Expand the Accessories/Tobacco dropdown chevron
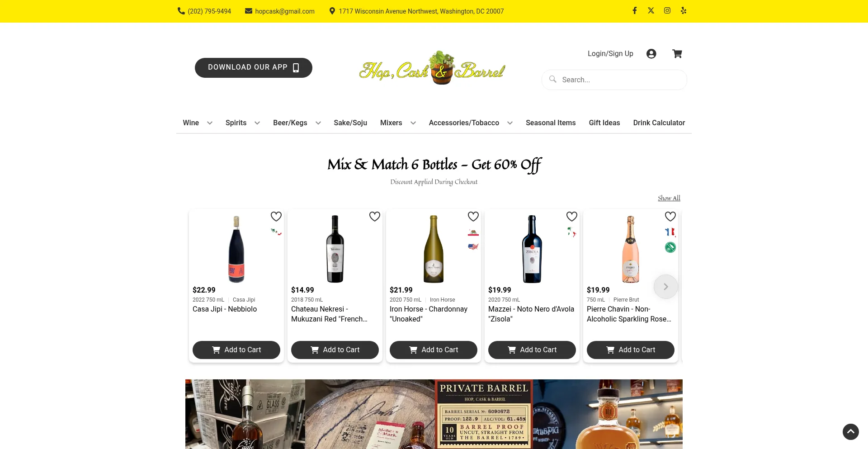 (509, 123)
